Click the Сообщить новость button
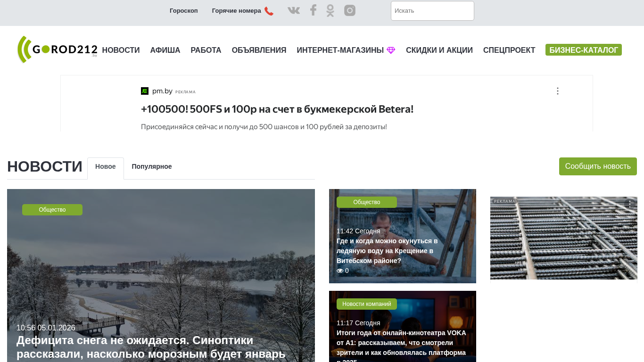The image size is (644, 362). point(598,166)
